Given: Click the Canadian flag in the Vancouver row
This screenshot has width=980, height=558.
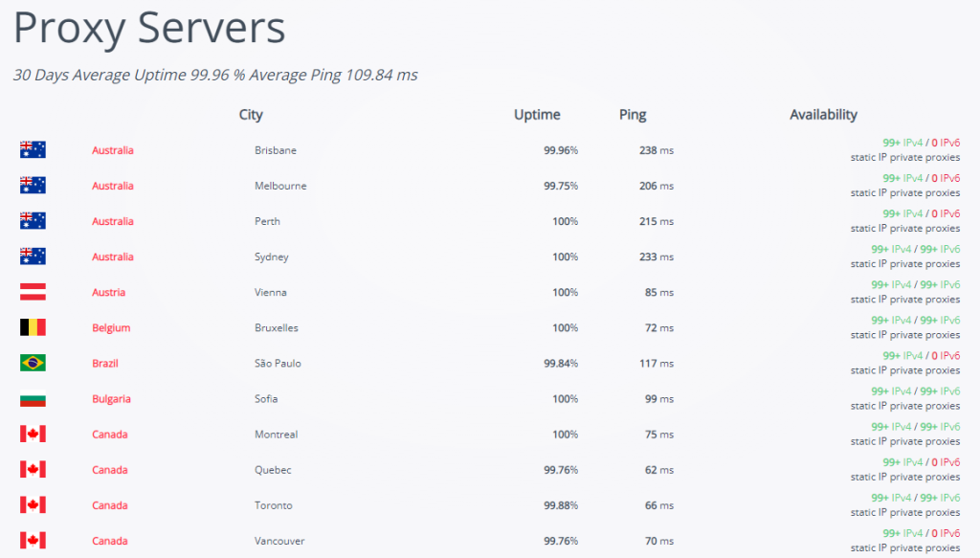Looking at the screenshot, I should pos(33,541).
